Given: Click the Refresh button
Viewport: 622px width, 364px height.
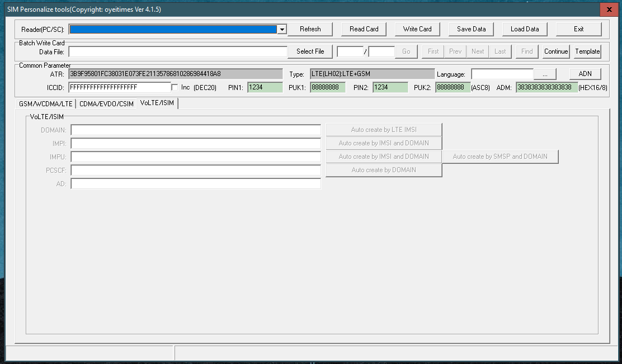Looking at the screenshot, I should click(310, 29).
